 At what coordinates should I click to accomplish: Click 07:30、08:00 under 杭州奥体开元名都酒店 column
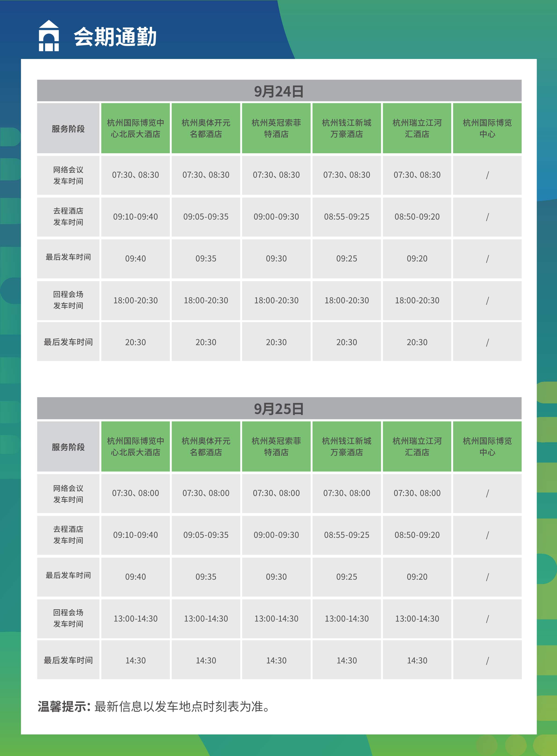pyautogui.click(x=206, y=493)
